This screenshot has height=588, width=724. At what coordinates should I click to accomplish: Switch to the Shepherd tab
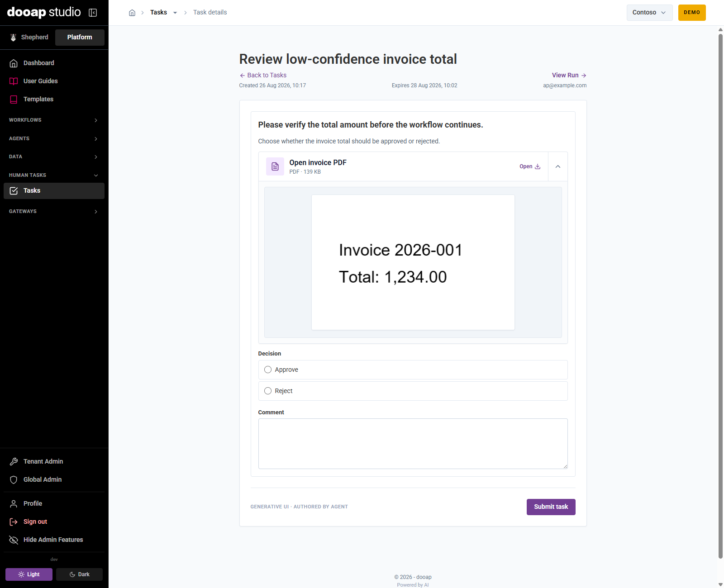click(x=29, y=38)
